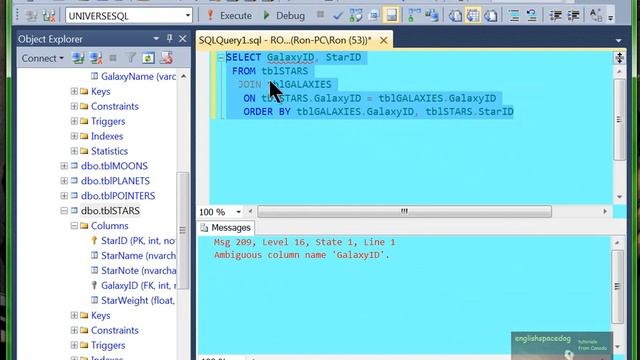Viewport: 640px width, 360px height.
Task: Click the Messages pane vertical scrollbar thumb
Action: (x=618, y=287)
